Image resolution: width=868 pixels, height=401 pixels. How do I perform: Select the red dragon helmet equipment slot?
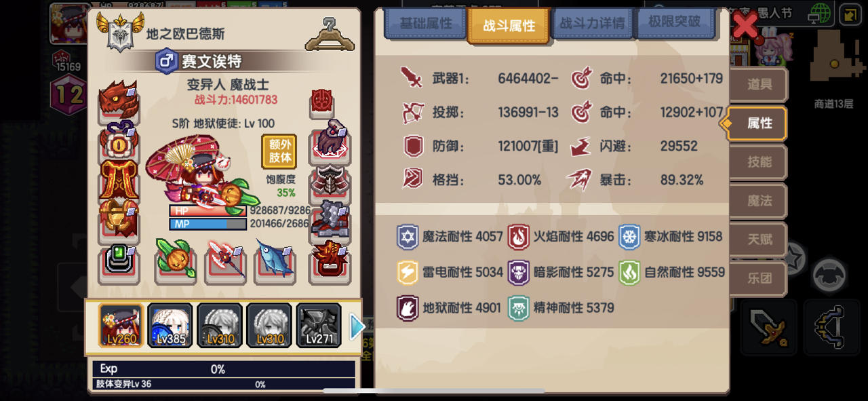(x=119, y=102)
